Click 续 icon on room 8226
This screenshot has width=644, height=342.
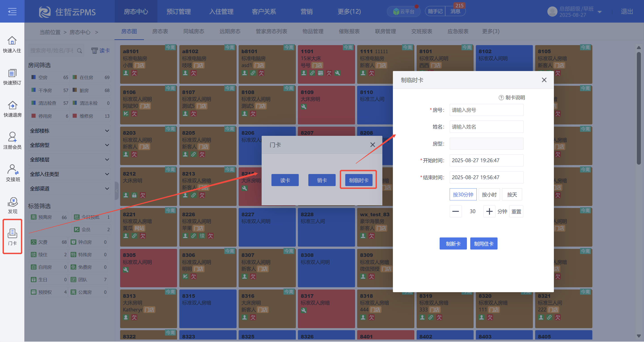(x=202, y=236)
